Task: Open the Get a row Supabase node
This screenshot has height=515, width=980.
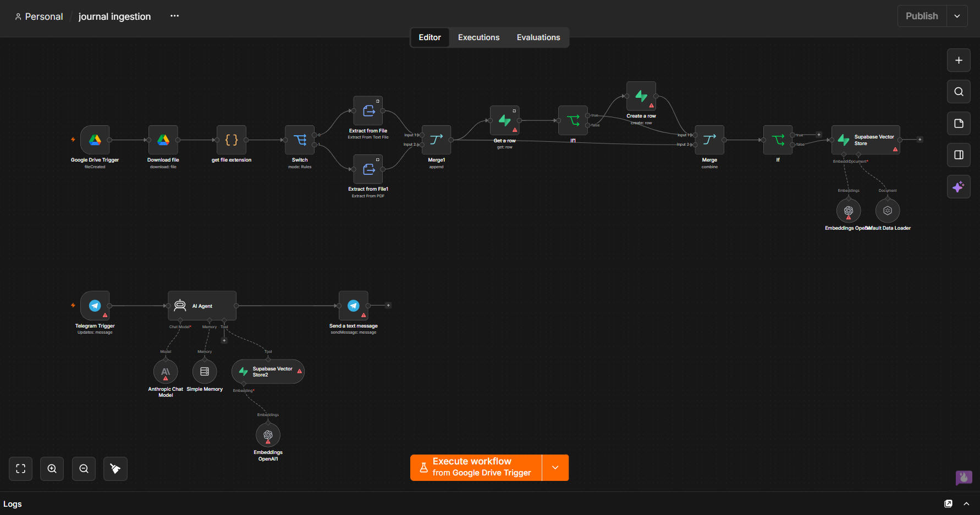Action: pos(505,120)
